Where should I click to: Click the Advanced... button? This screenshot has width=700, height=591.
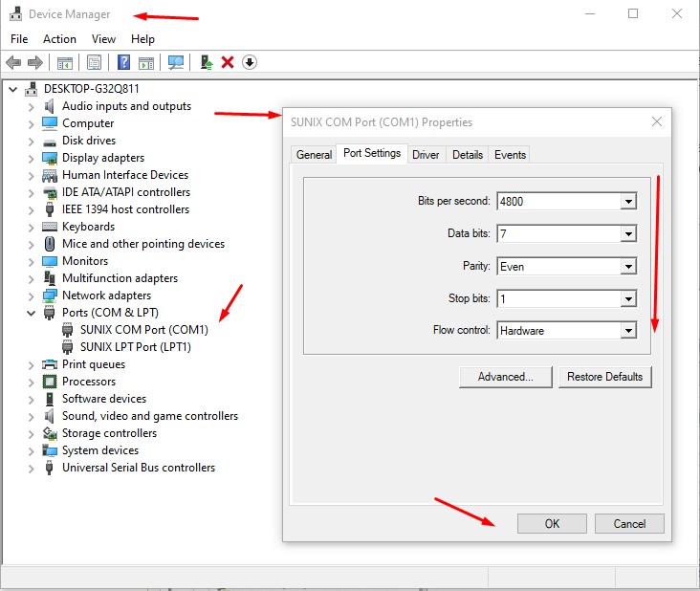tap(505, 377)
